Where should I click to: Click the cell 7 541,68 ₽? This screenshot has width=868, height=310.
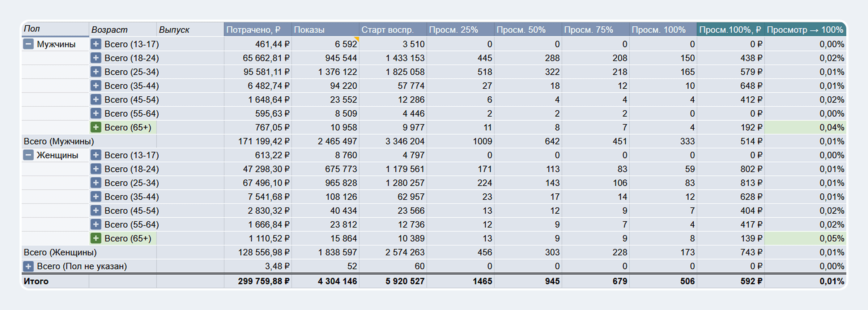point(258,197)
